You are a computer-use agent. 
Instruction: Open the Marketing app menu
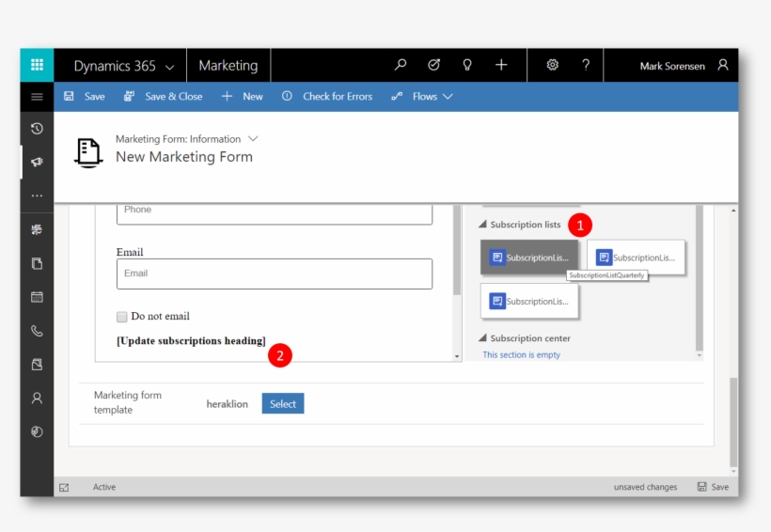pyautogui.click(x=228, y=66)
